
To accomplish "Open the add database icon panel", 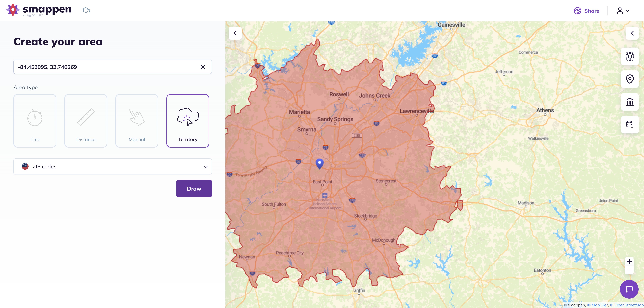I will click(x=630, y=124).
